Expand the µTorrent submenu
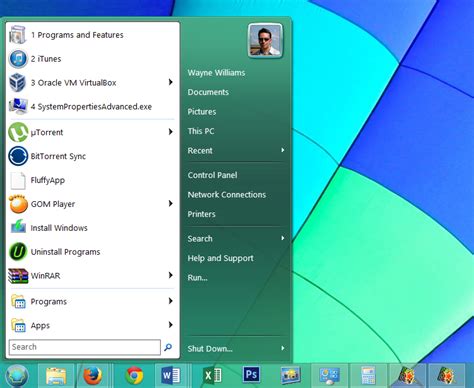 pyautogui.click(x=171, y=132)
